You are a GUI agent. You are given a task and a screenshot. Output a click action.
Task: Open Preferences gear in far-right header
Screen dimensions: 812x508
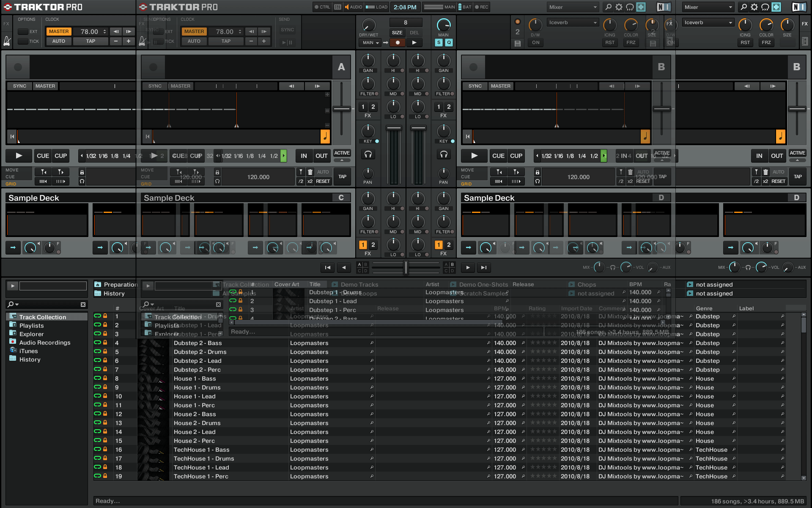click(754, 7)
